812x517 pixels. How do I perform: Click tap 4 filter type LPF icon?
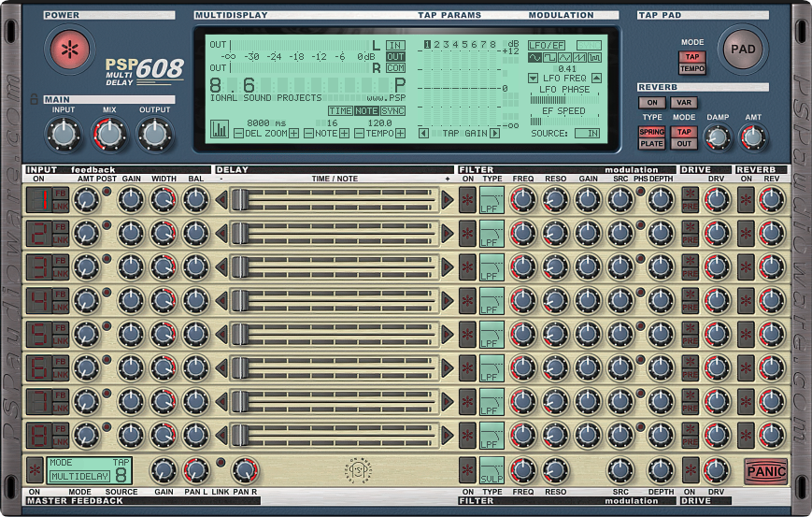(491, 301)
